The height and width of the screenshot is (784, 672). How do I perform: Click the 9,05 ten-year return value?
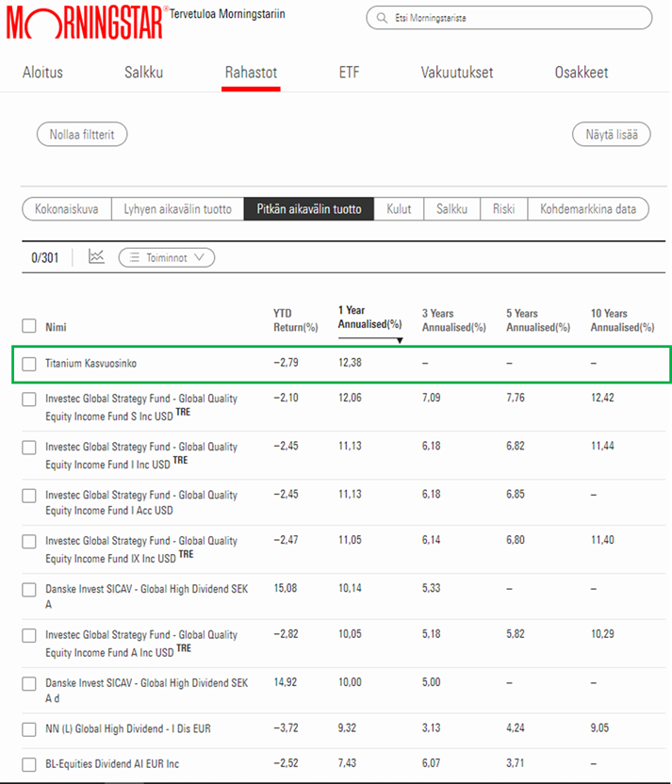click(600, 727)
